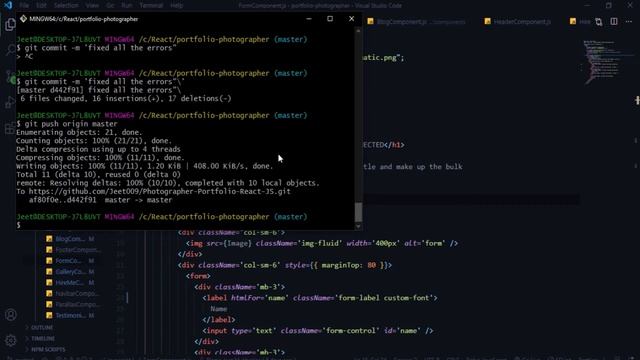
Task: Open the Explorer view in the activity bar
Action: point(10,24)
